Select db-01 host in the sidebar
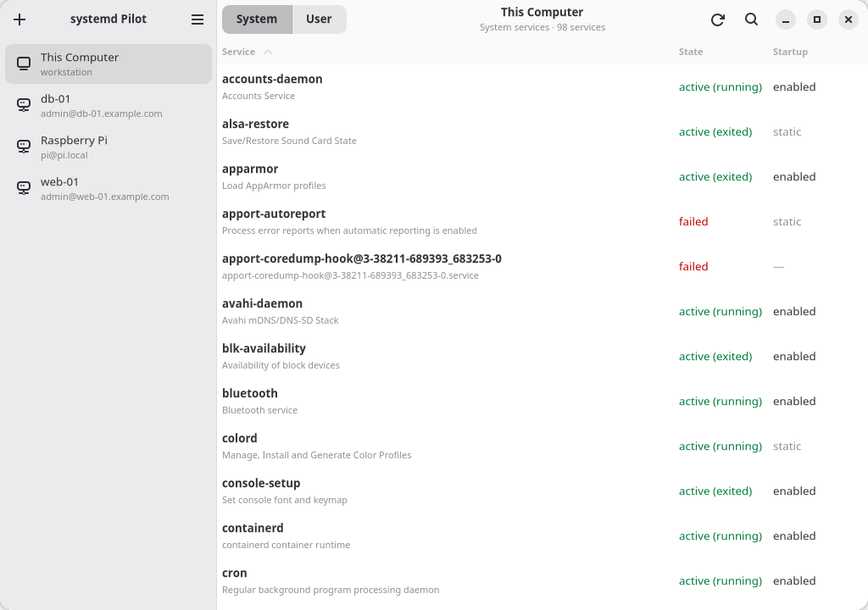Viewport: 868px width, 610px height. point(108,105)
